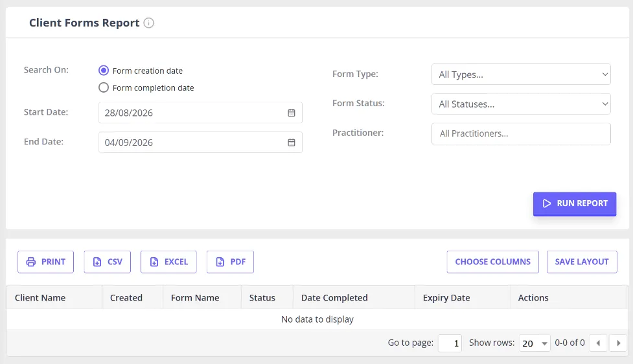Sort by the Status column header
The height and width of the screenshot is (364, 633).
point(267,298)
